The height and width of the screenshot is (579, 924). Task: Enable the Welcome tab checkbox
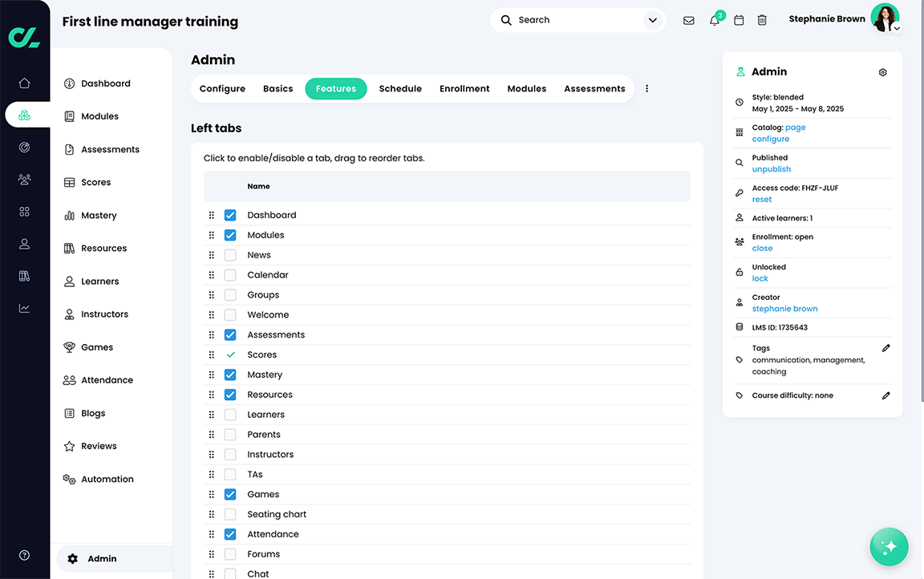pos(230,314)
